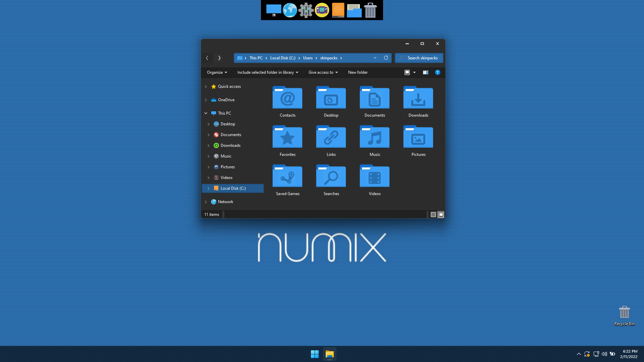The image size is (644, 362).
Task: Click the game console icon in dock
Action: [322, 10]
